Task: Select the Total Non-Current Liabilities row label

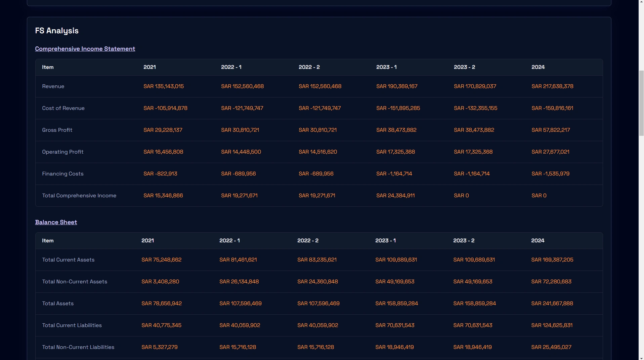Action: click(x=78, y=347)
